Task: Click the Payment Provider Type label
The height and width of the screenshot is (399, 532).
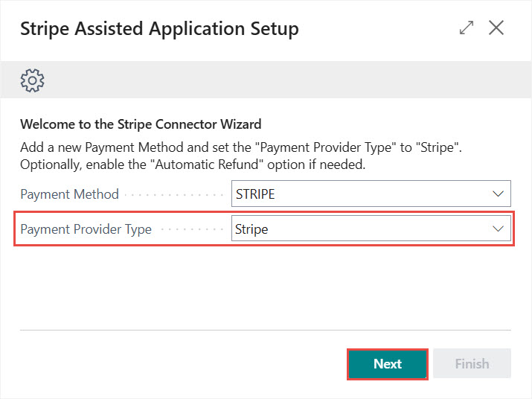Action: (86, 229)
